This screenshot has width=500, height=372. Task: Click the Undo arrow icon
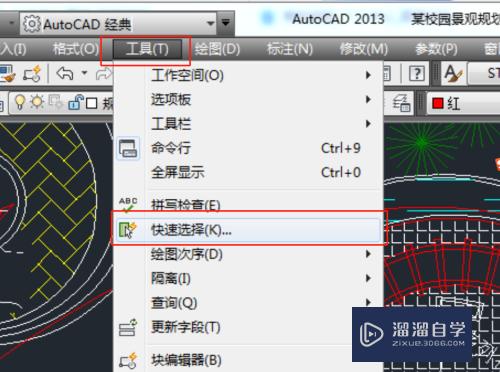pos(65,73)
